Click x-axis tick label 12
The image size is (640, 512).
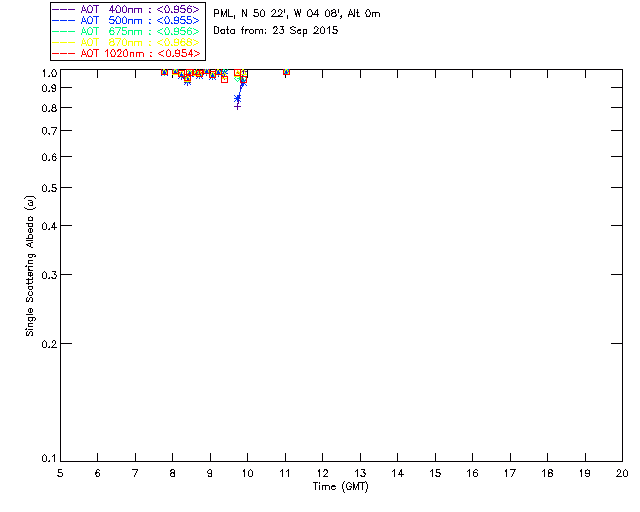pos(322,473)
